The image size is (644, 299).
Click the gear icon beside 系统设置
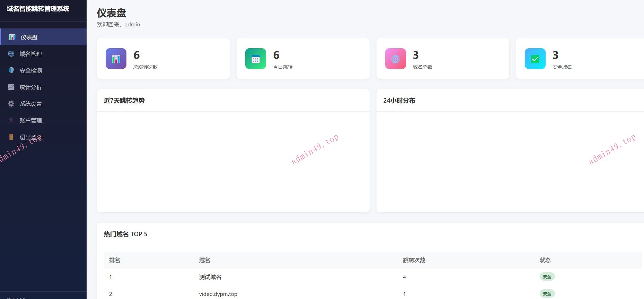[x=11, y=104]
